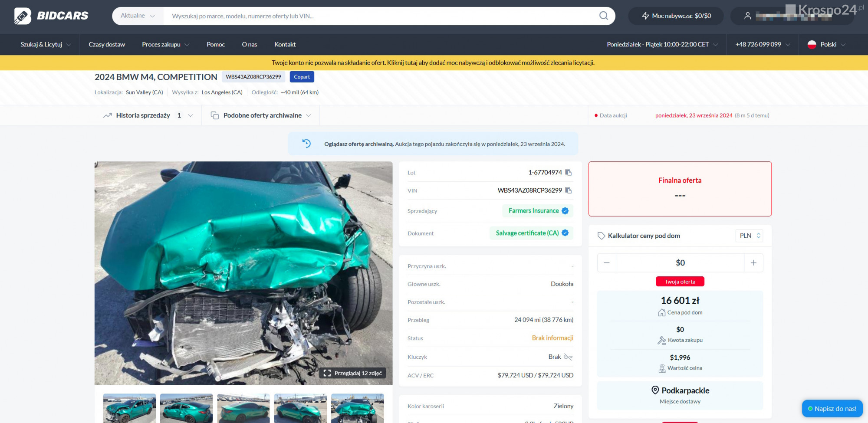Open Pomoc menu item

coord(216,45)
